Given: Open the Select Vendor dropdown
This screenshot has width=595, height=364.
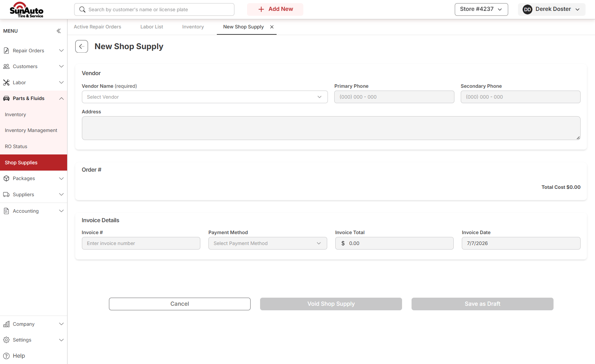Looking at the screenshot, I should click(205, 97).
